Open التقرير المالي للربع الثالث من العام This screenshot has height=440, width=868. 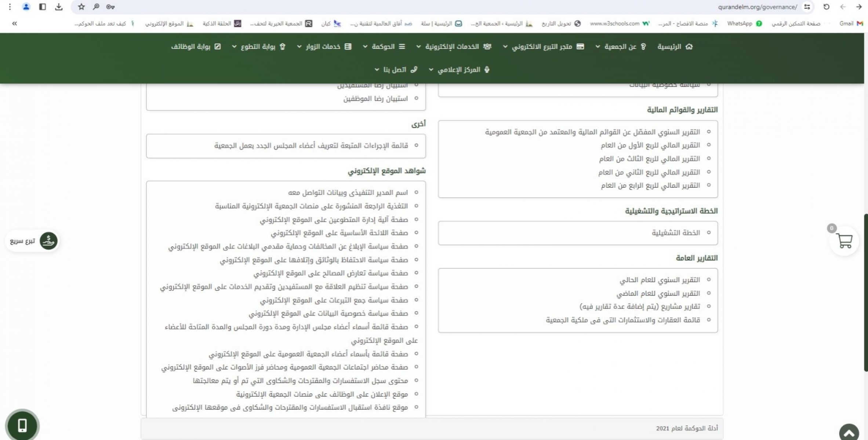pyautogui.click(x=649, y=159)
